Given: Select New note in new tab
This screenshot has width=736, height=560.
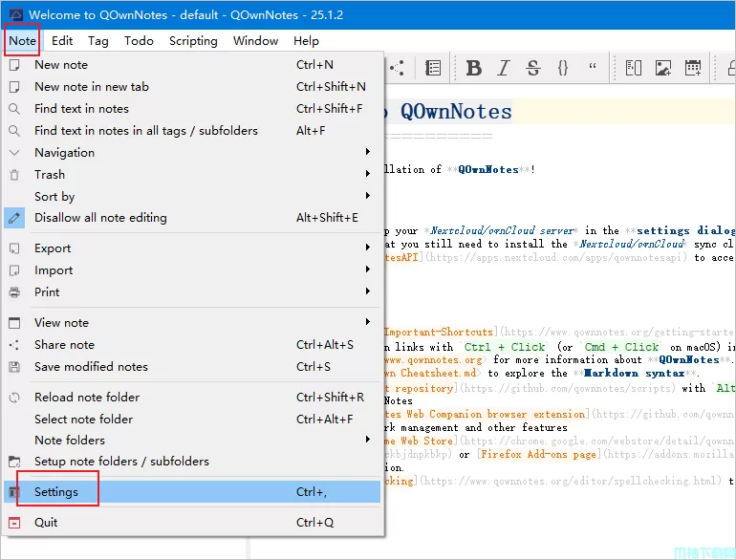Looking at the screenshot, I should coord(92,87).
